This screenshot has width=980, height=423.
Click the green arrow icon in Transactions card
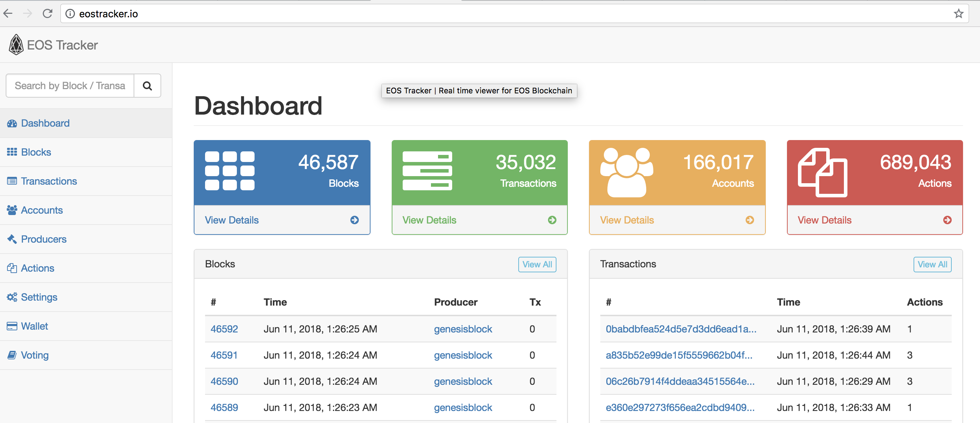(x=552, y=220)
